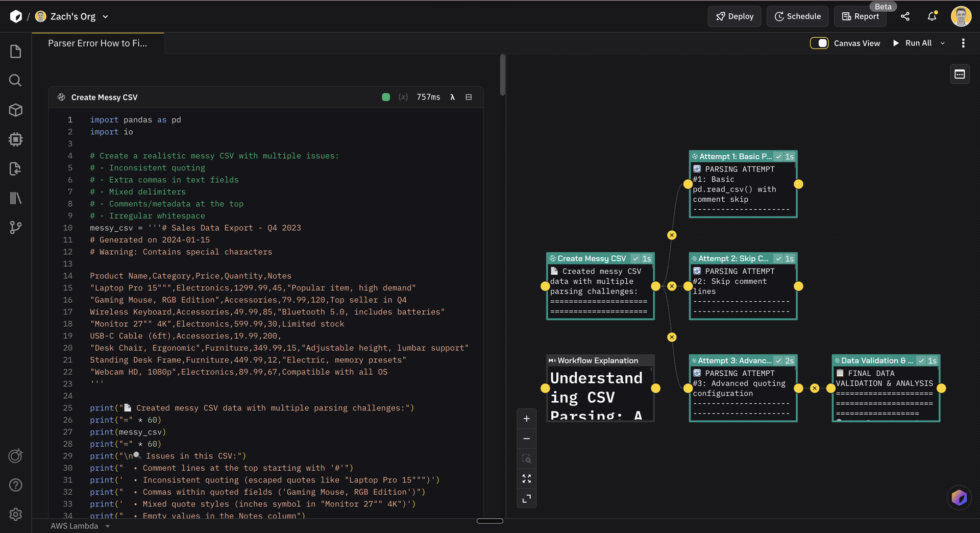Click the compute/hardware icon in the sidebar
980x533 pixels.
[x=15, y=139]
